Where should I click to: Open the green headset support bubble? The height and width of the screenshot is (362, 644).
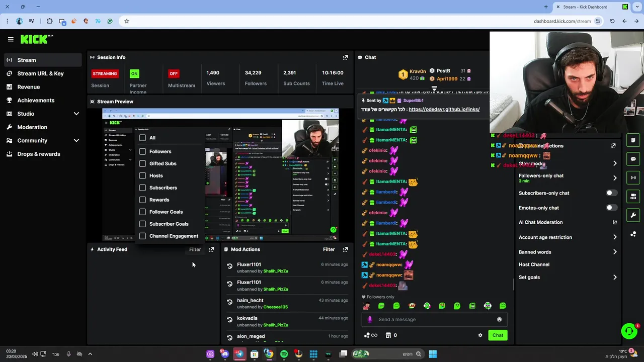point(629,331)
